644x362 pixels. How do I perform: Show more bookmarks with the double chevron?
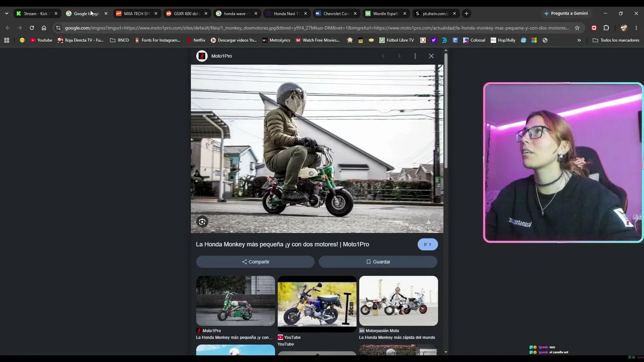click(579, 40)
